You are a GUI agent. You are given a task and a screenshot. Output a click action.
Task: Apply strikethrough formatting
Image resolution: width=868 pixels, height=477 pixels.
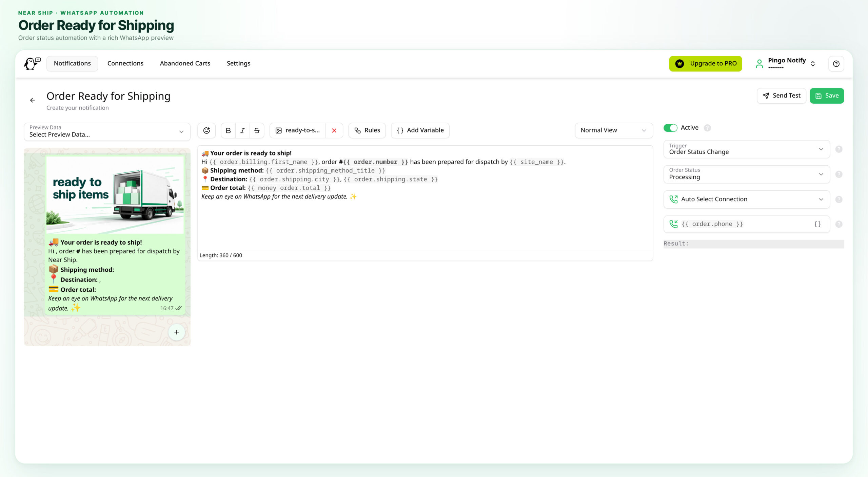click(x=257, y=130)
